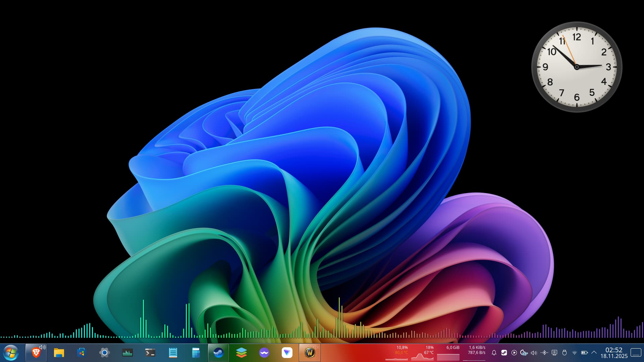The image size is (644, 362).
Task: Expand hidden system tray icons arrow
Action: [x=594, y=353]
